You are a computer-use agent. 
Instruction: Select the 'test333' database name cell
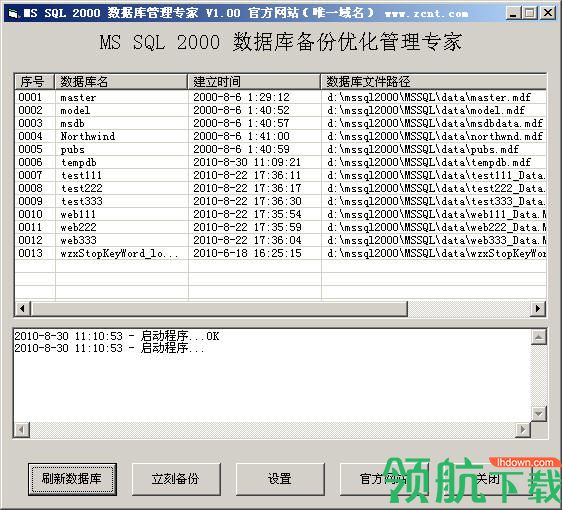click(x=82, y=201)
